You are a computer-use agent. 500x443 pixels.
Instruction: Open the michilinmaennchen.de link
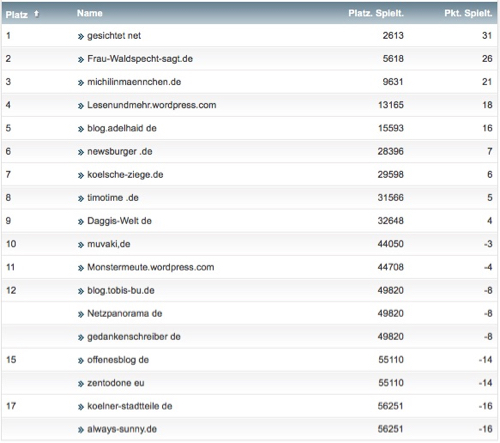[134, 82]
